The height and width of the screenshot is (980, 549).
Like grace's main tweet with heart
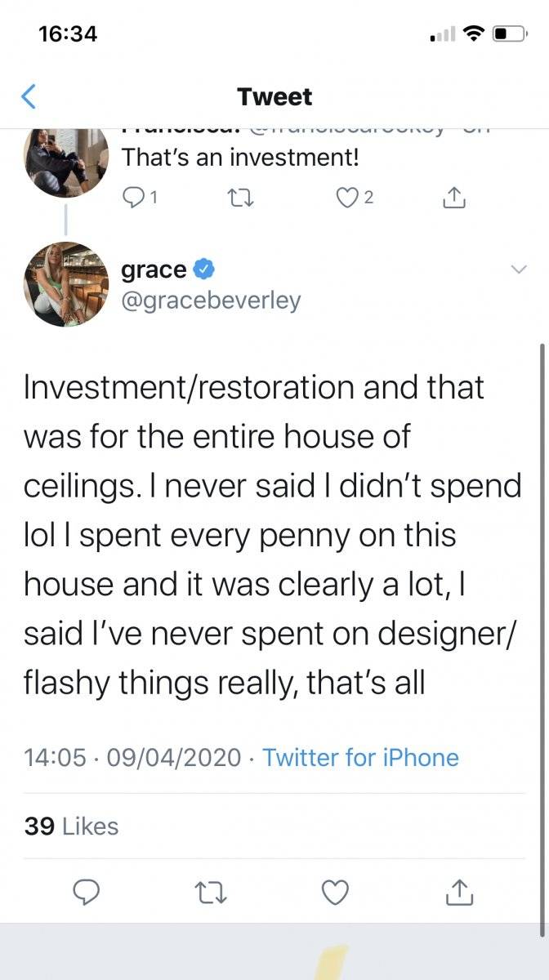point(335,893)
